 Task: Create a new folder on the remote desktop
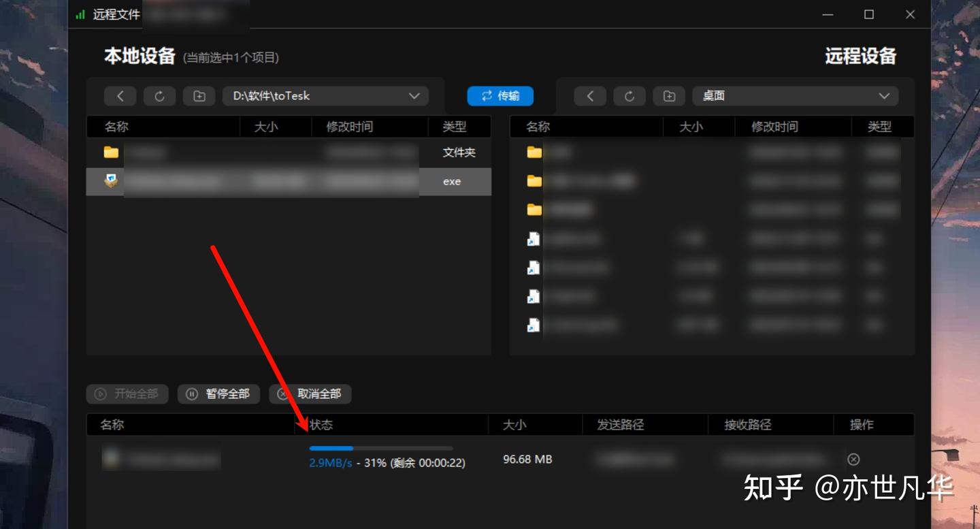pos(669,96)
